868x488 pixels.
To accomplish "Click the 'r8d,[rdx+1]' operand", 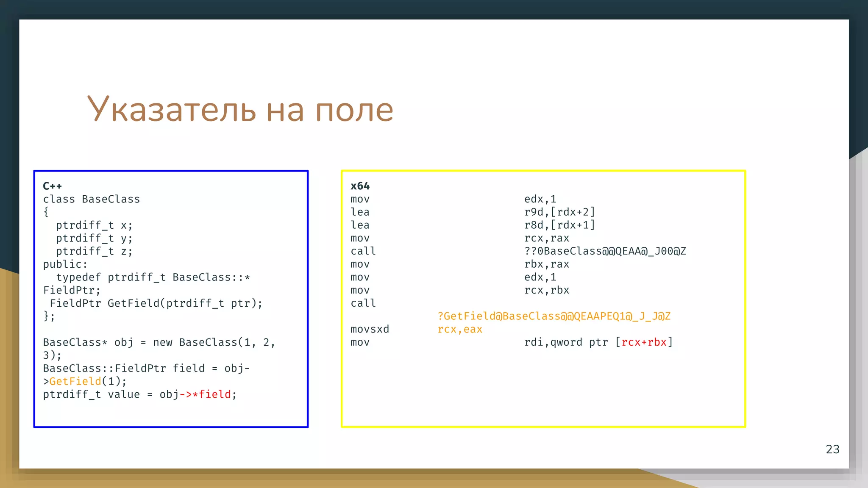I will point(560,225).
